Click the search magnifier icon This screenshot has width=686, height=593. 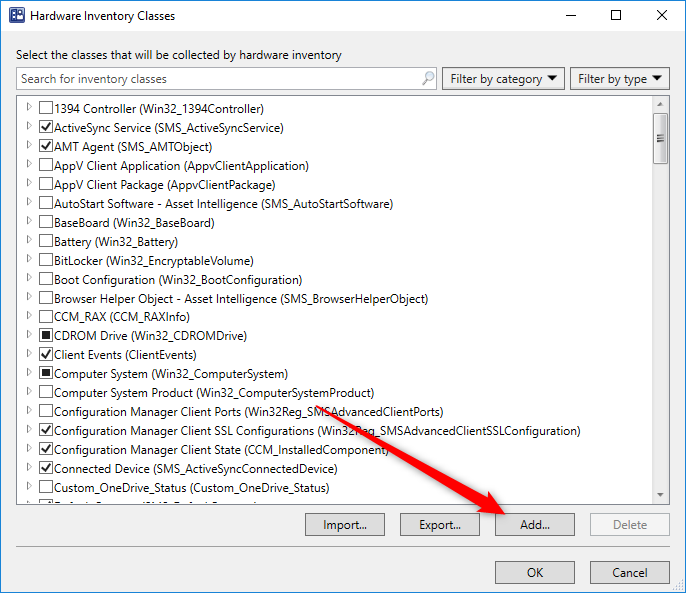pos(428,78)
